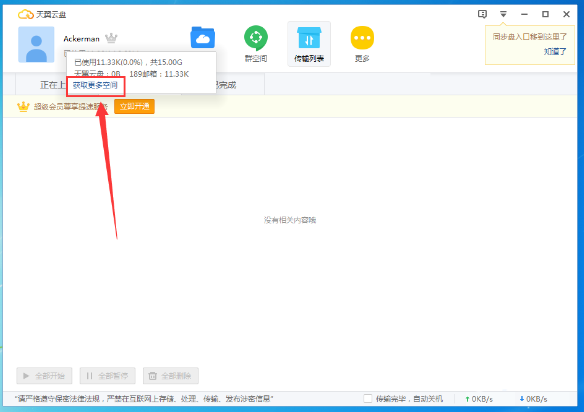Maximize the 天翼云盘 window
The height and width of the screenshot is (412, 584).
pos(545,14)
